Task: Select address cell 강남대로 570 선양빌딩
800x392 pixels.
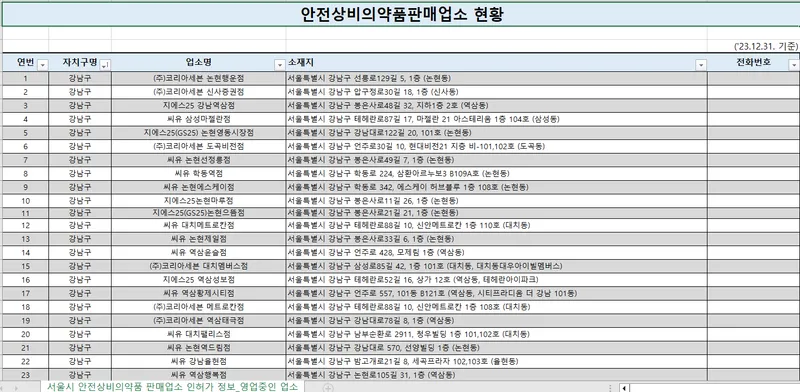Action: tap(496, 348)
